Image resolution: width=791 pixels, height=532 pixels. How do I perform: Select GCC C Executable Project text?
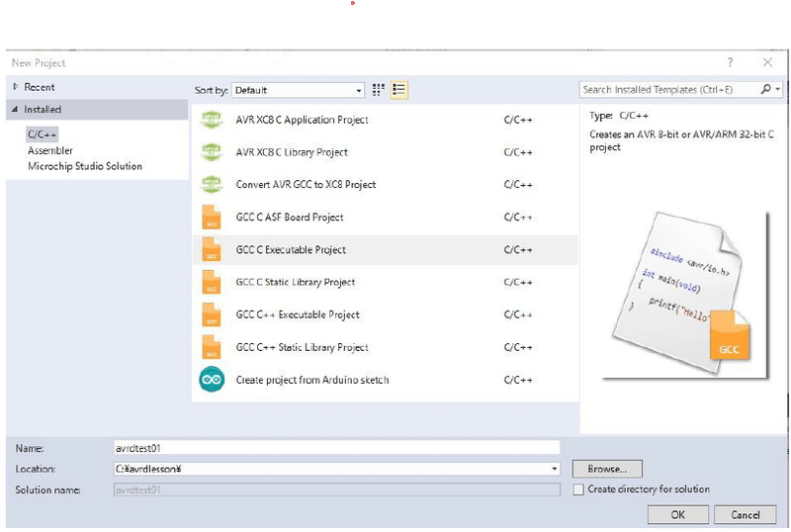point(291,250)
